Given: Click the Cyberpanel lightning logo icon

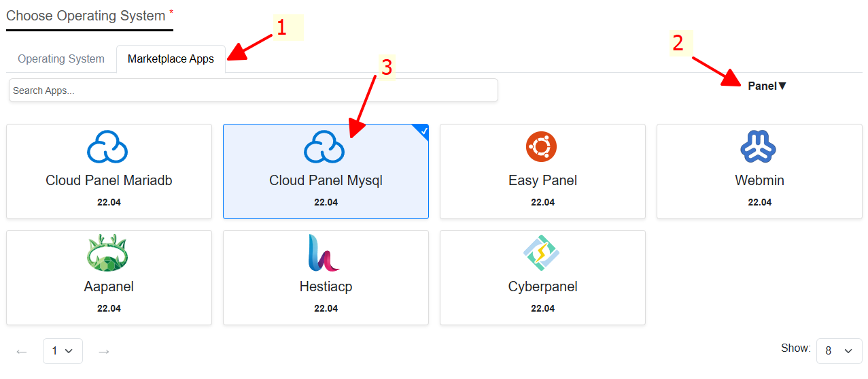Looking at the screenshot, I should click(x=542, y=253).
